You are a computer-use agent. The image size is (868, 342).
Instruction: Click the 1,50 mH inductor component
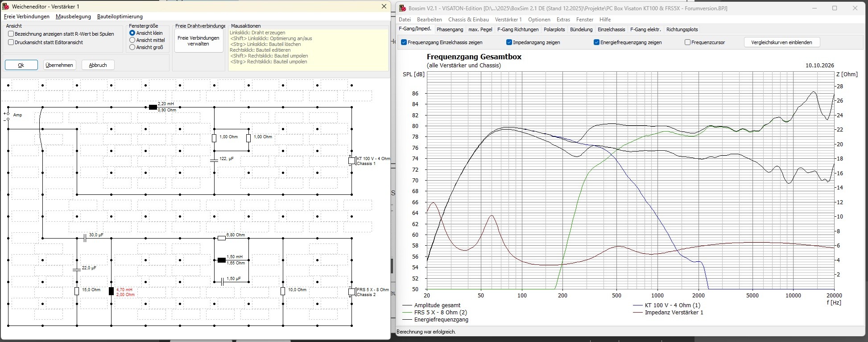[x=222, y=260]
